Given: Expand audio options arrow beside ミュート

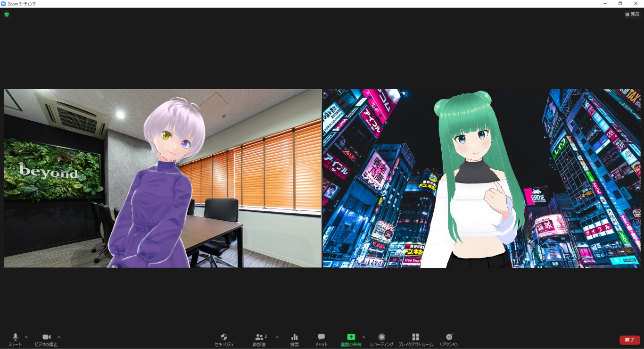Looking at the screenshot, I should click(x=26, y=337).
